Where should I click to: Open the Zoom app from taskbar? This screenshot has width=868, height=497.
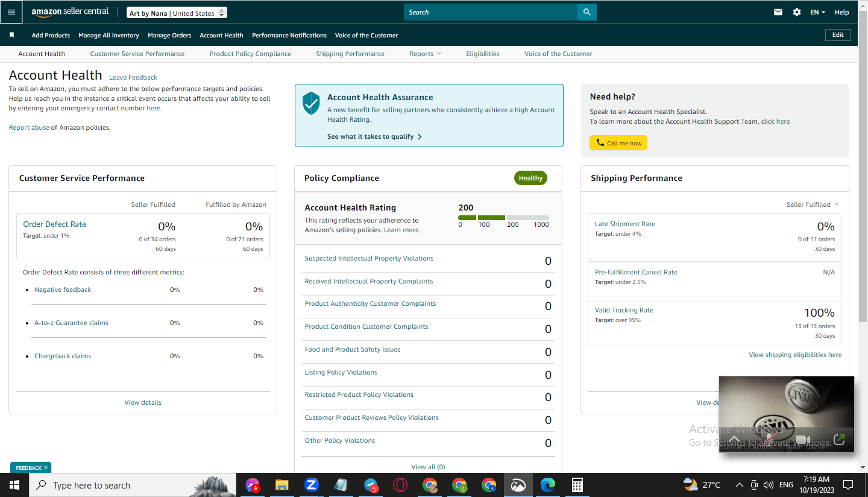(x=311, y=485)
